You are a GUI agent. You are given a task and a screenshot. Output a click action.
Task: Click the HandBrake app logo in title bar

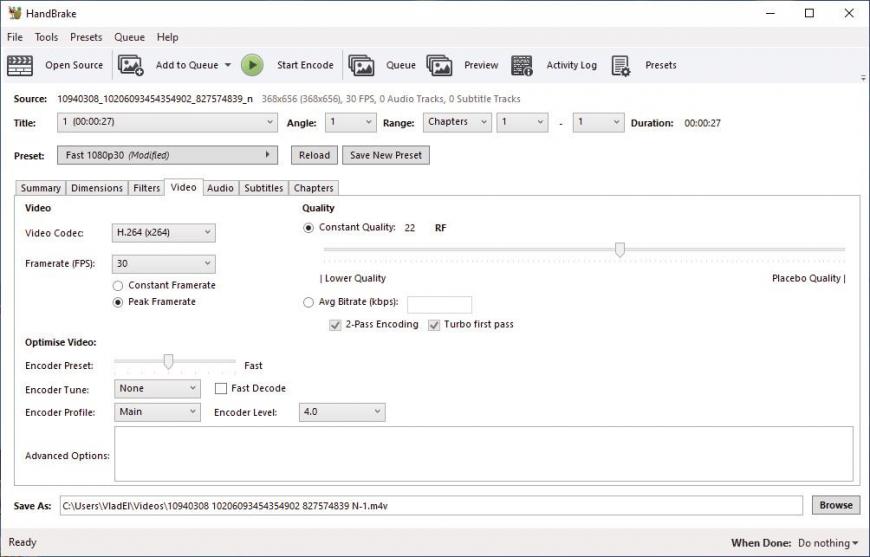coord(15,13)
